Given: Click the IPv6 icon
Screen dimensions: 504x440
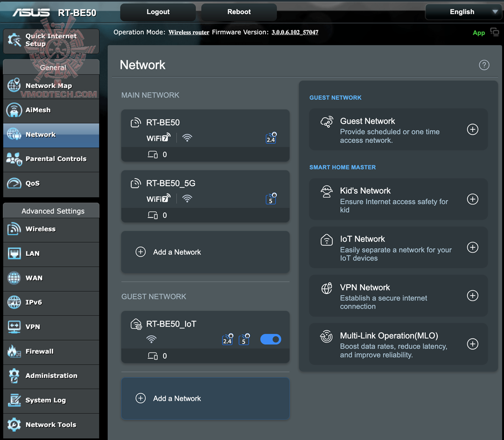Looking at the screenshot, I should [x=14, y=302].
